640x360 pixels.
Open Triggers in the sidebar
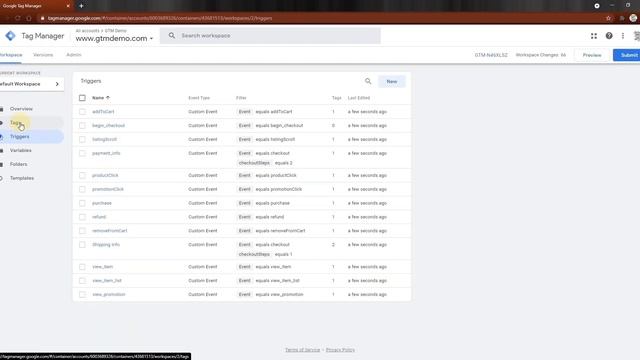(x=20, y=137)
